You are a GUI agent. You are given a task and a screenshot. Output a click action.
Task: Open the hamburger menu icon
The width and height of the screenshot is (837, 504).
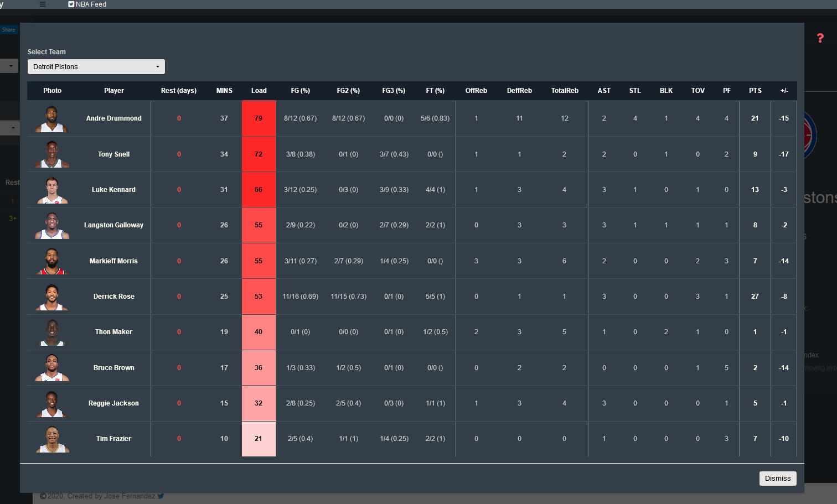pyautogui.click(x=43, y=4)
